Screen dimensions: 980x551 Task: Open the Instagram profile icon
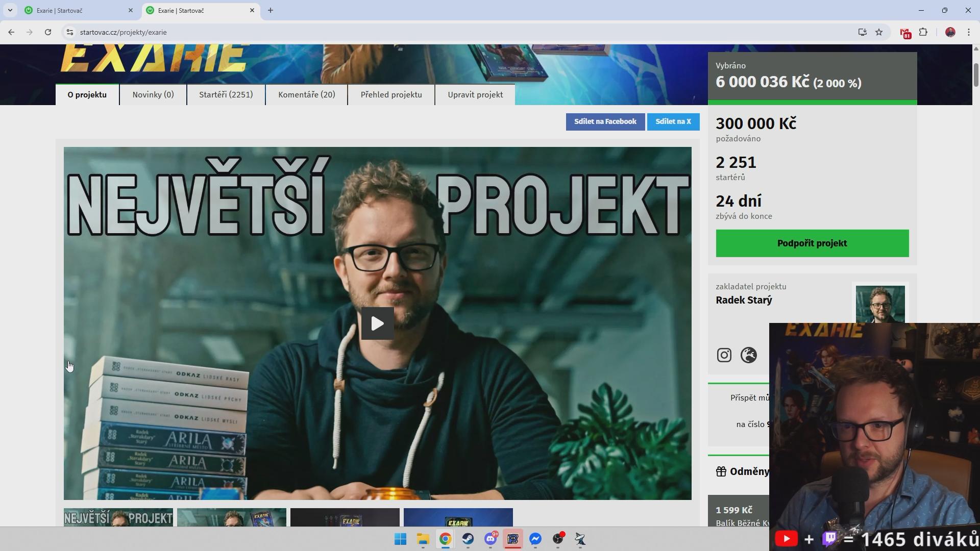[x=724, y=355]
